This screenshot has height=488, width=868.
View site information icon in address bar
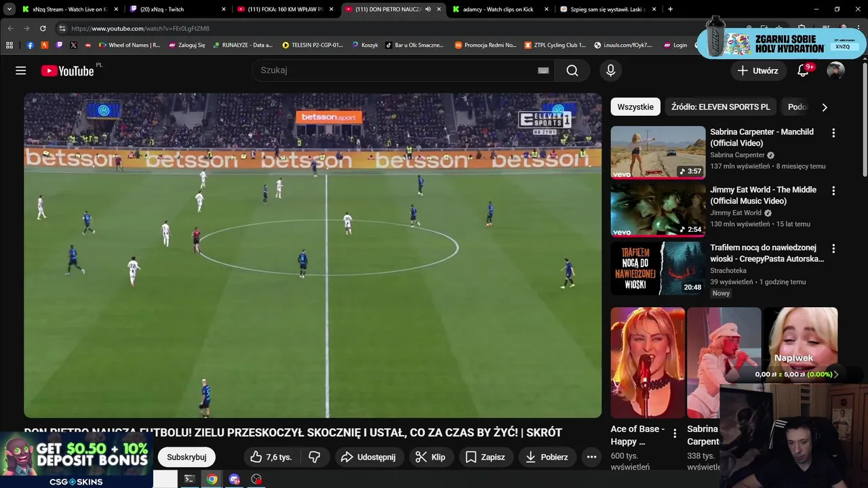(62, 28)
